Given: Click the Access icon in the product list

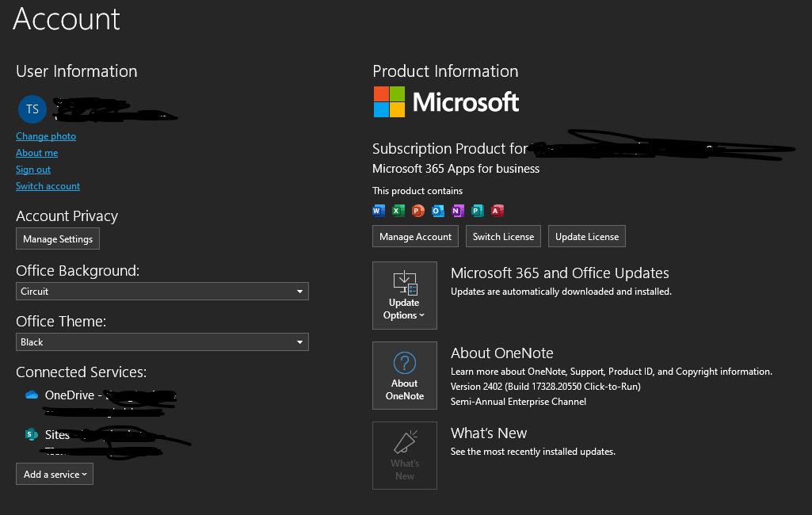Looking at the screenshot, I should [497, 211].
